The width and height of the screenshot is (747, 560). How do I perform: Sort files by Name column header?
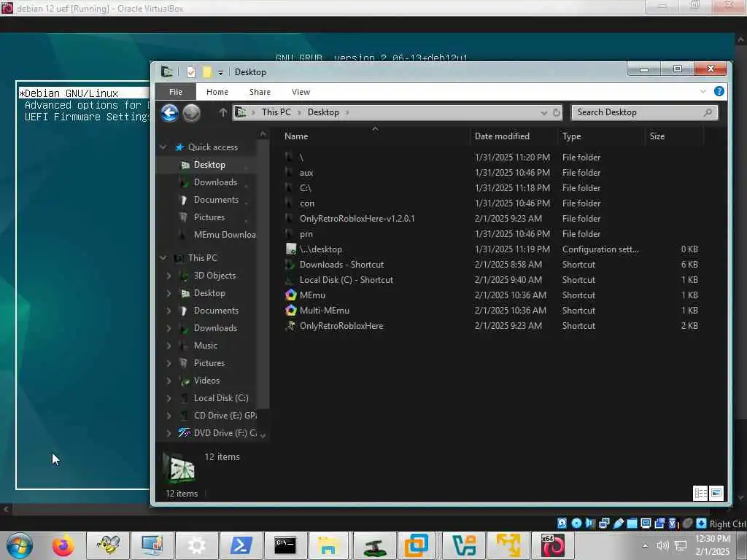pyautogui.click(x=296, y=136)
